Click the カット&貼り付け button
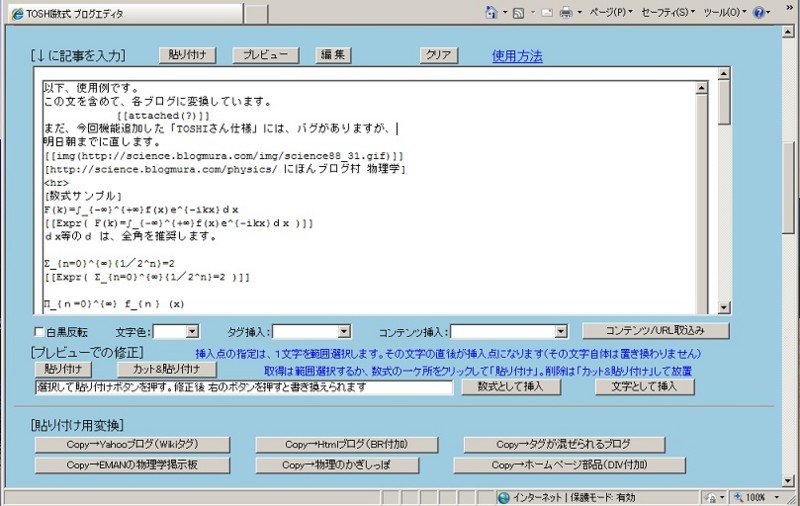Viewport: 800px width, 506px height. coord(167,368)
